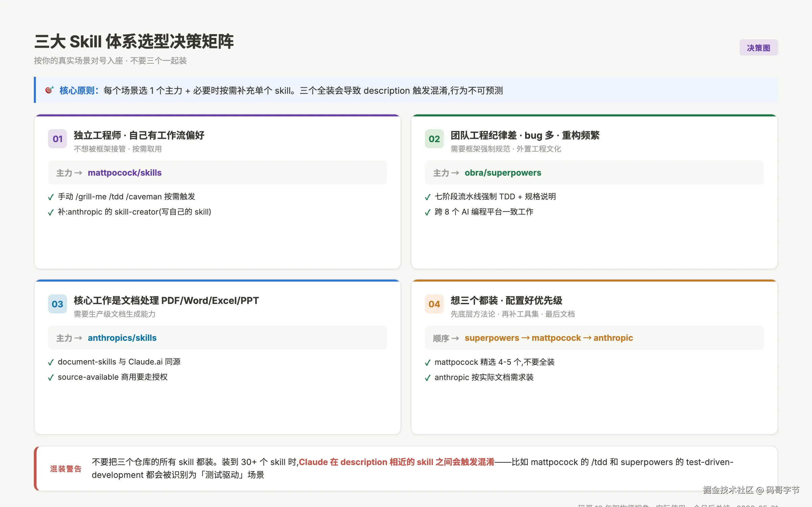
Task: Click superpowers → mattpocock → anthropic order text
Action: click(549, 338)
